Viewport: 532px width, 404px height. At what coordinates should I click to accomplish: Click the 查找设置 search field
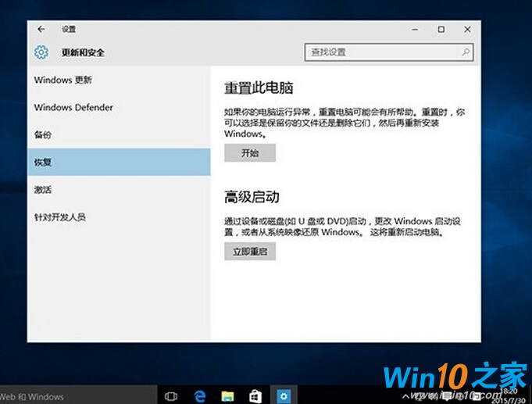coord(389,52)
